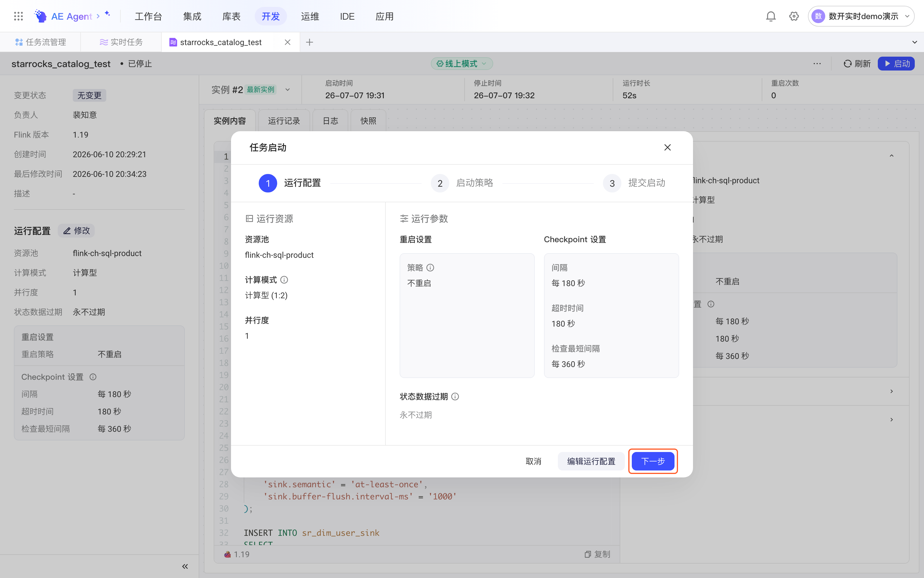Switch to the 快照 tab
This screenshot has height=578, width=924.
point(368,121)
